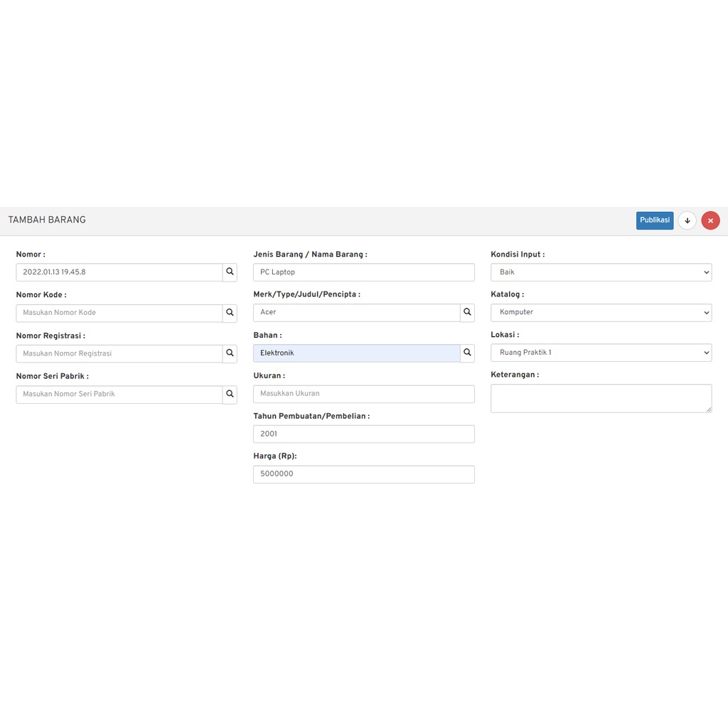Image resolution: width=728 pixels, height=728 pixels.
Task: Open the Lokasi dropdown showing Ruang Praktik 1
Action: [601, 353]
